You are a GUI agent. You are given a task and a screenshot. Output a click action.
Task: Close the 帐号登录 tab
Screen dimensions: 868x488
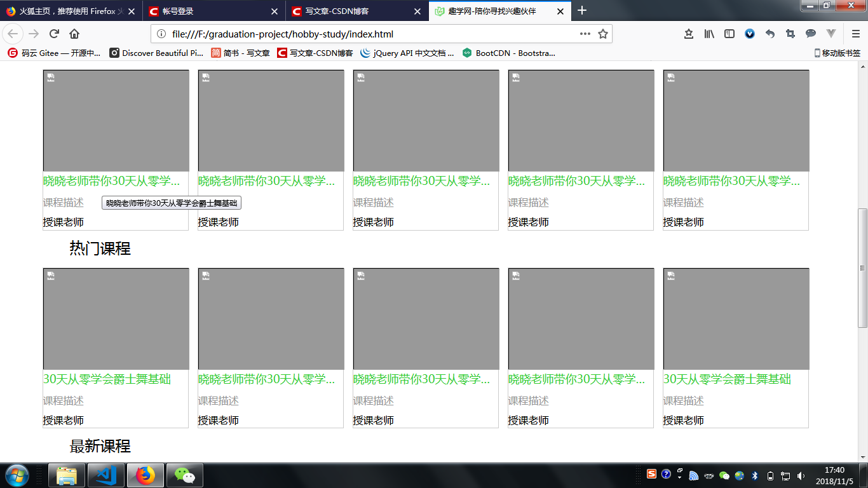[275, 11]
